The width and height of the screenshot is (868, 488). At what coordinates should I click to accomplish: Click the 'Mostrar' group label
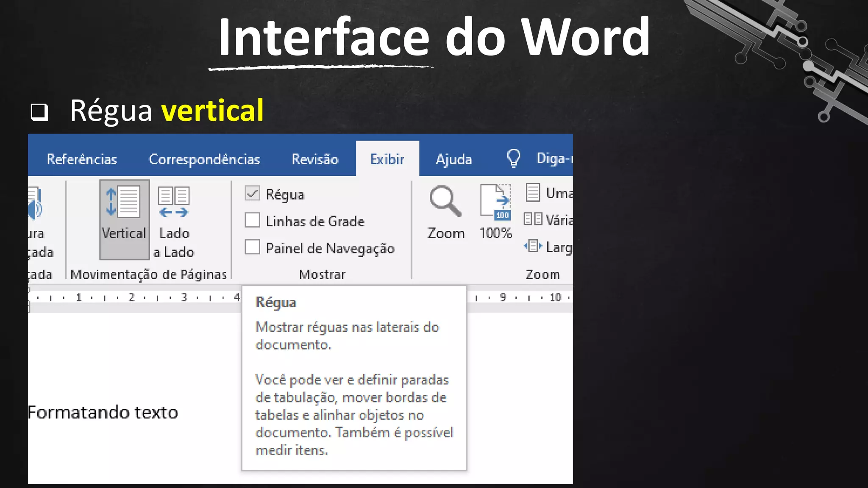click(322, 274)
